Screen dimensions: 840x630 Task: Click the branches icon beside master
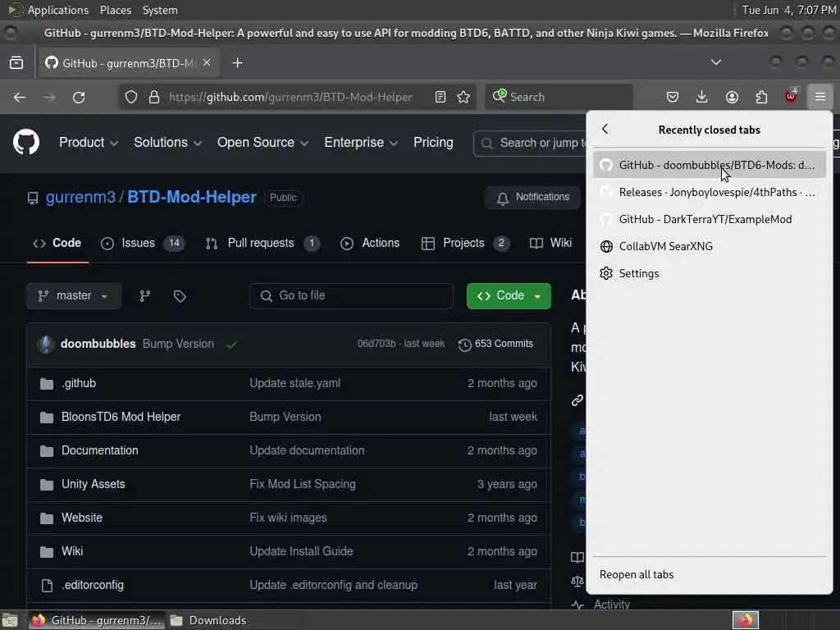(x=144, y=295)
